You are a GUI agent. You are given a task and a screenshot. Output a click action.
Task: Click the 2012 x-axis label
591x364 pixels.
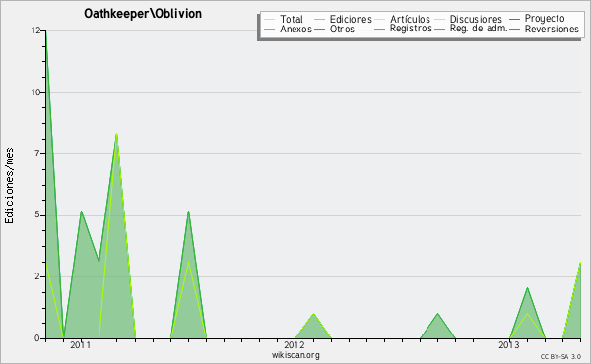point(295,344)
